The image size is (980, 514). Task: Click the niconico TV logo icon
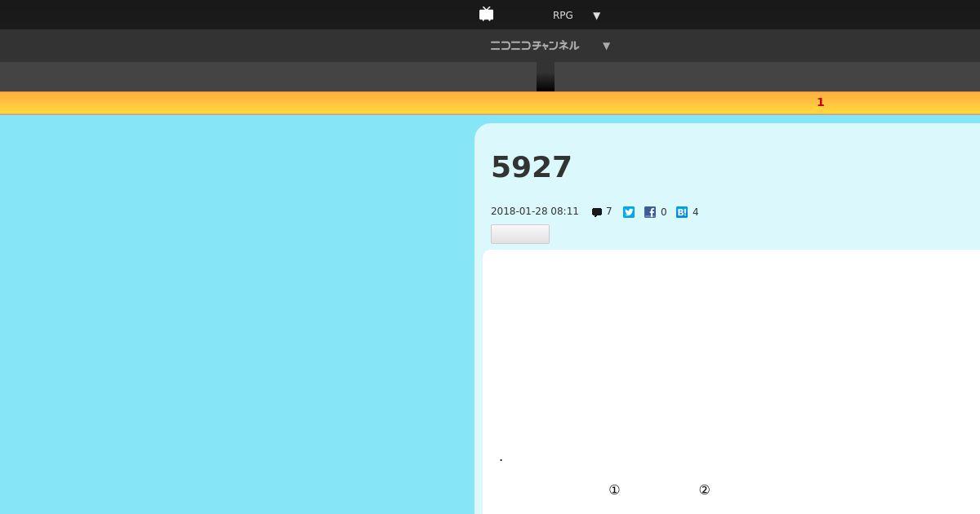487,14
